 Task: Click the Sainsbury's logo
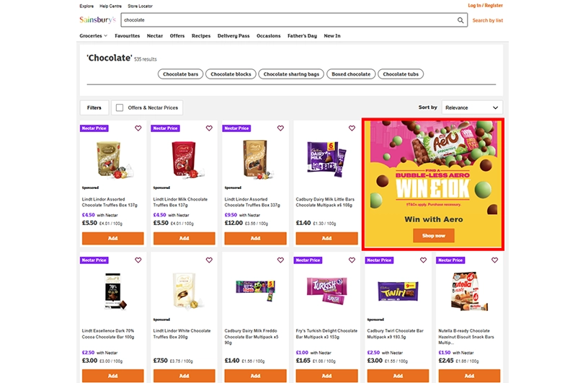coord(97,20)
